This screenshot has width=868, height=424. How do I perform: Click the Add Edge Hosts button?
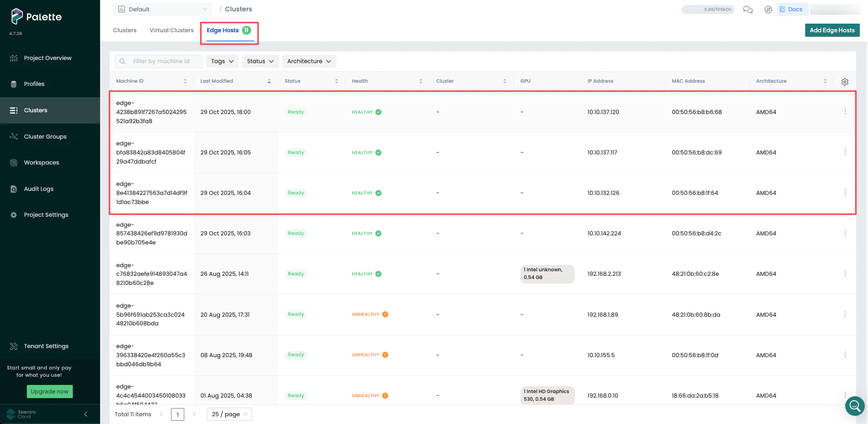coord(832,30)
